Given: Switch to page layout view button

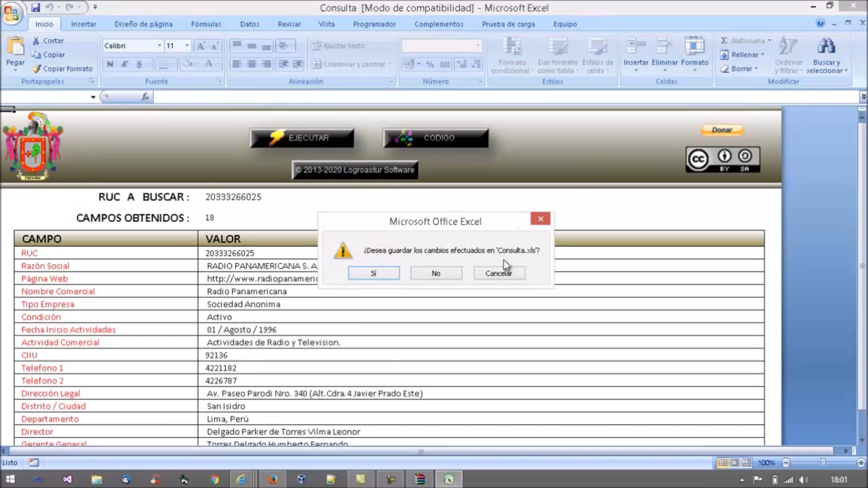Looking at the screenshot, I should [x=735, y=463].
